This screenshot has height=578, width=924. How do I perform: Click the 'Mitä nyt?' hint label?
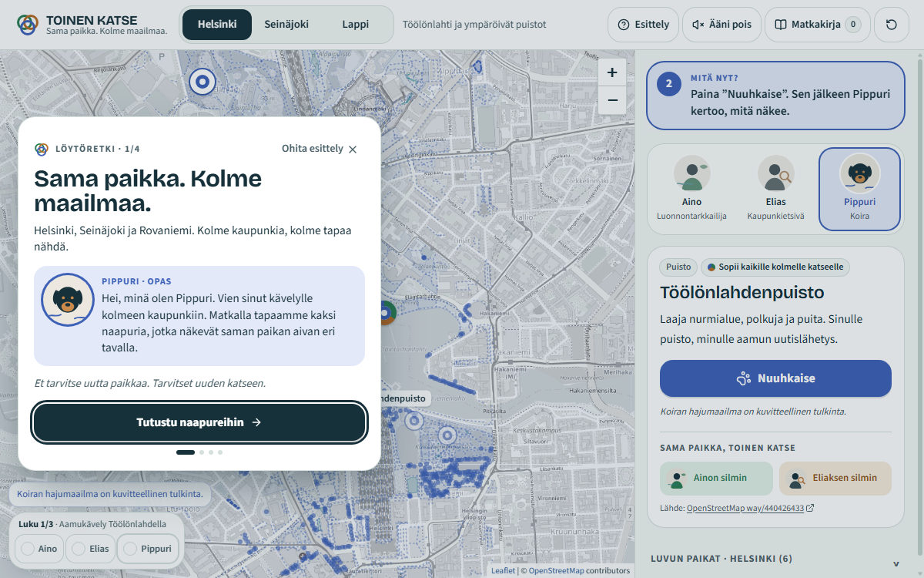tap(715, 78)
